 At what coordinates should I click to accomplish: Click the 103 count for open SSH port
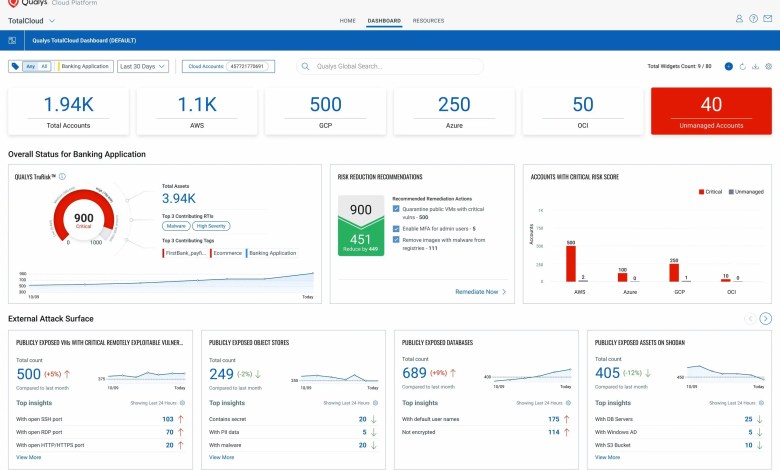tap(168, 419)
